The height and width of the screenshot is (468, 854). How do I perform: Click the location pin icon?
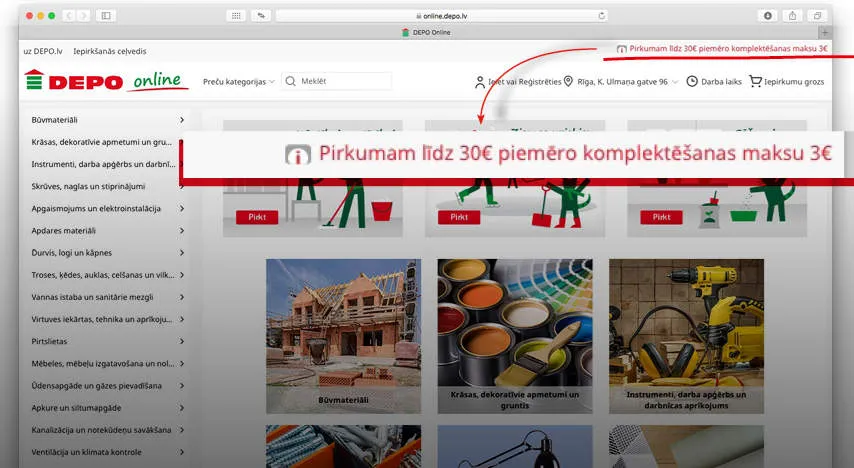(x=568, y=81)
